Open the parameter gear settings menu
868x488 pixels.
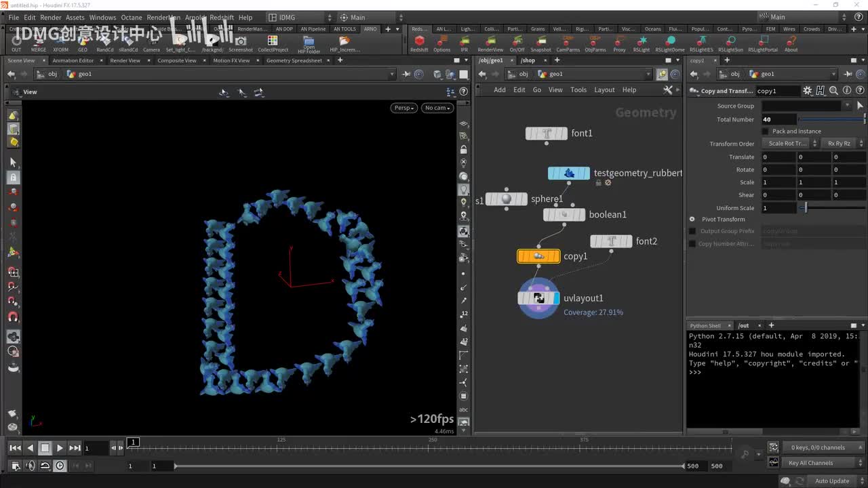[807, 91]
